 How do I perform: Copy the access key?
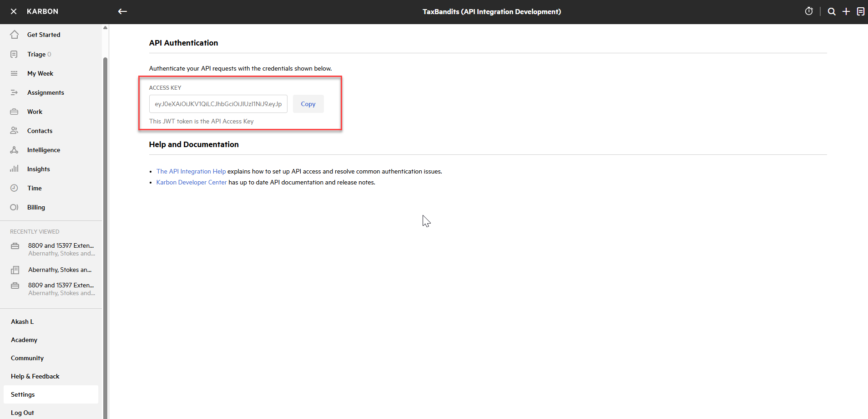[x=308, y=104]
